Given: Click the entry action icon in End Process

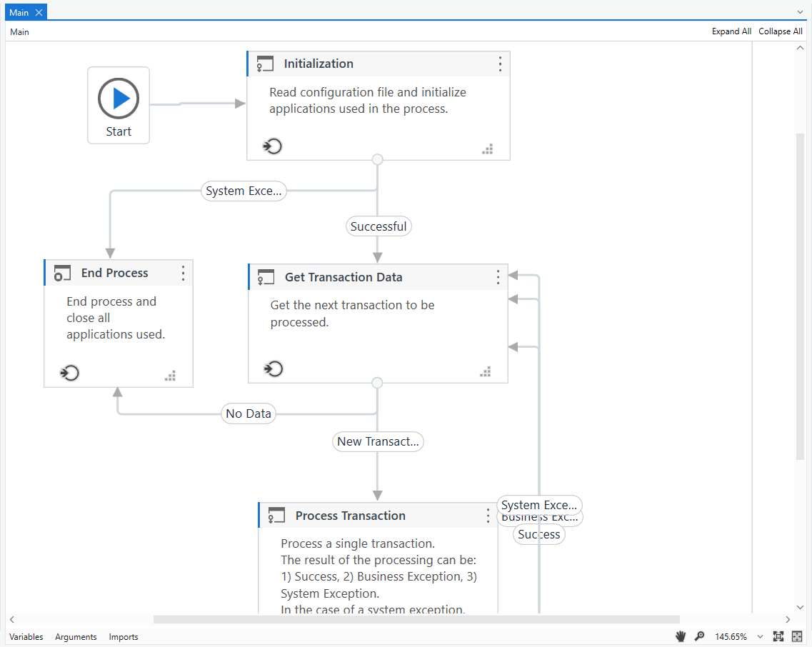Looking at the screenshot, I should coord(69,373).
